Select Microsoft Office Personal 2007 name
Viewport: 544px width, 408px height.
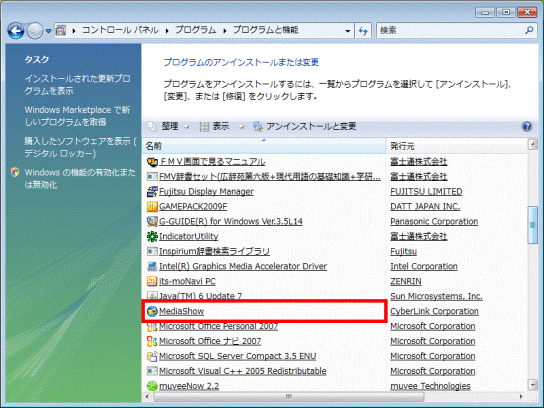(218, 326)
